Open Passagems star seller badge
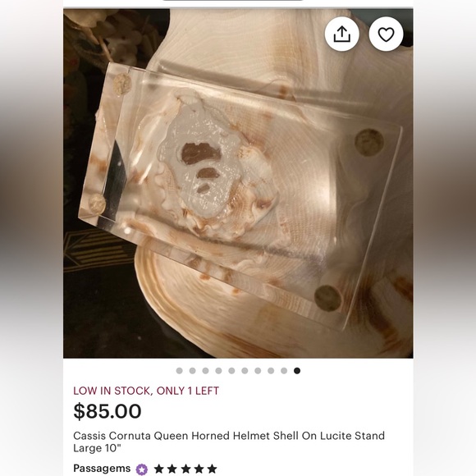 click(141, 469)
